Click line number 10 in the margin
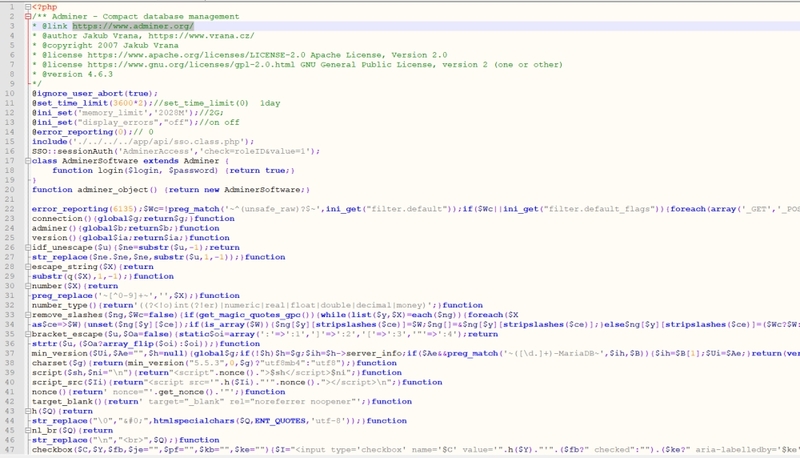The image size is (800, 458). pos(10,93)
